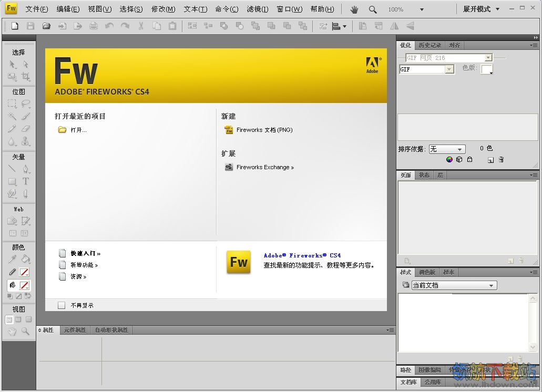Pick the Brush tool
Image resolution: width=542 pixels, height=392 pixels.
coord(26,116)
